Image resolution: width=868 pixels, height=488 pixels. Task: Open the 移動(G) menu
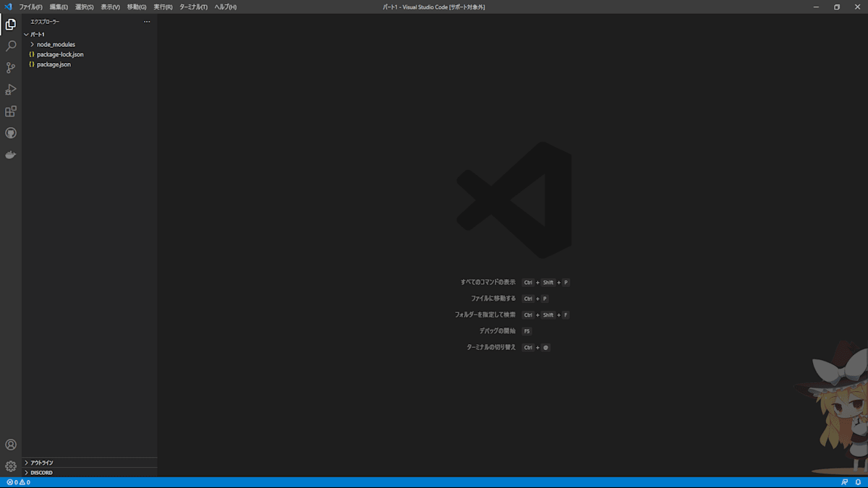tap(137, 7)
